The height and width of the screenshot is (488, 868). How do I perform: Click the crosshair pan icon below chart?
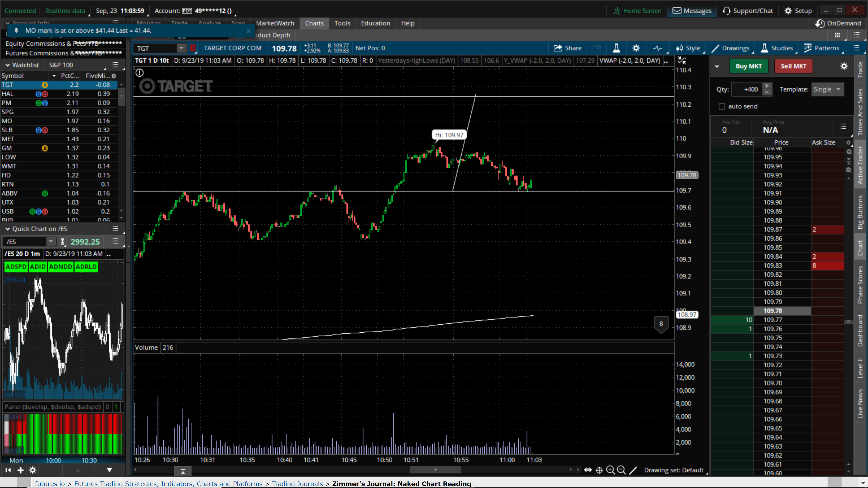[599, 470]
